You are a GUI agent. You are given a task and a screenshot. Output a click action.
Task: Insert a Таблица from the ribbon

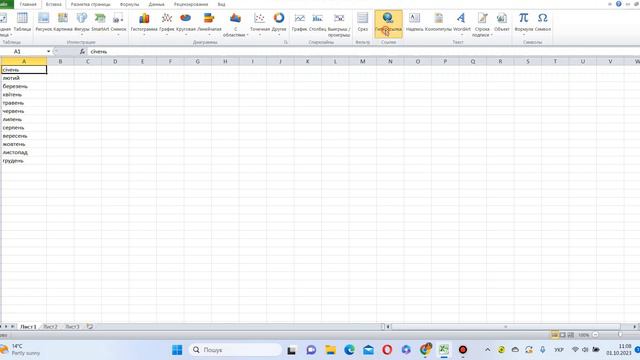(x=22, y=22)
